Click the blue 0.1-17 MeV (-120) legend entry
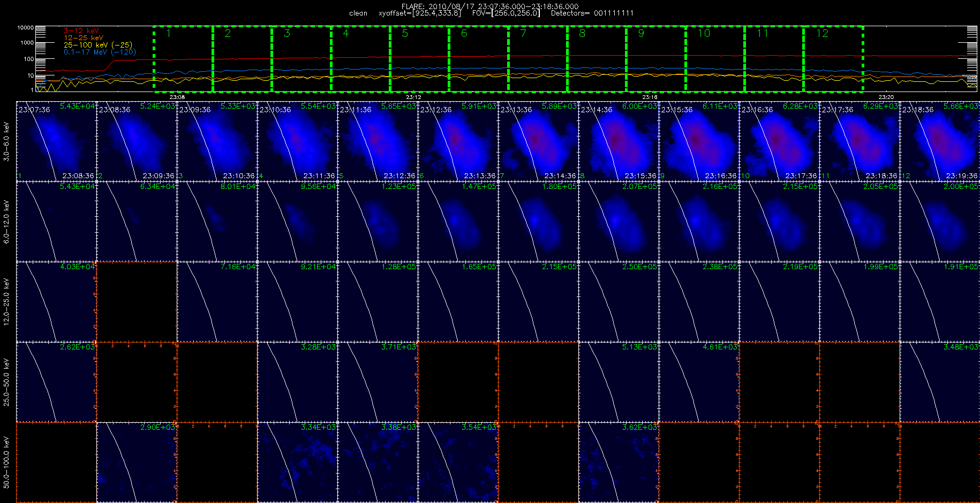 tap(100, 52)
